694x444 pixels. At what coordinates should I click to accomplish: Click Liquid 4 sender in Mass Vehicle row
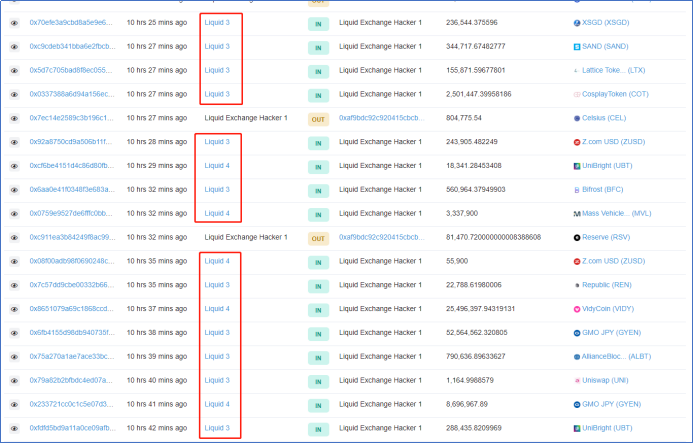pos(217,214)
